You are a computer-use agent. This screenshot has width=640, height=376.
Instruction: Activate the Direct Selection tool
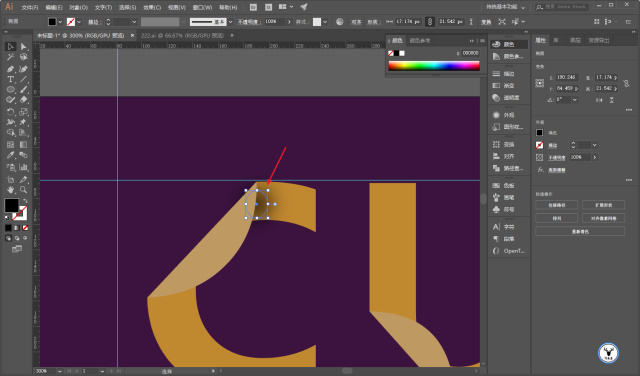click(23, 47)
